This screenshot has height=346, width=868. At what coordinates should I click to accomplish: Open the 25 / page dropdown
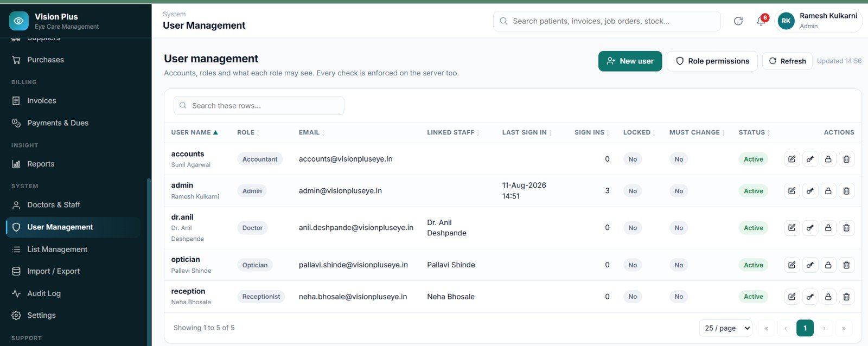pyautogui.click(x=725, y=328)
